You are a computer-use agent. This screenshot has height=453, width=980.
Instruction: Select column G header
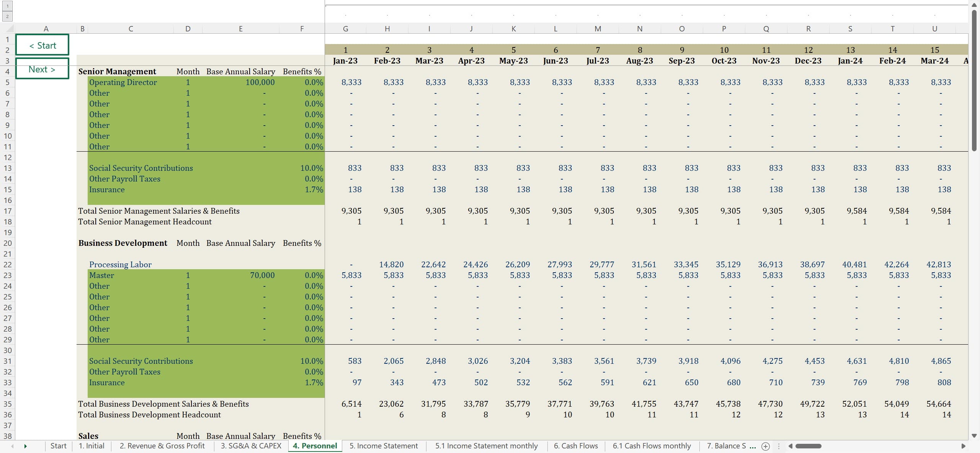[345, 29]
